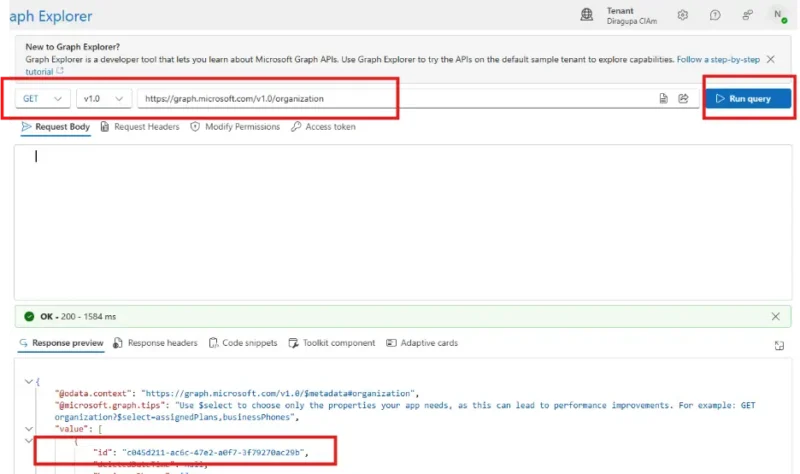Viewport: 800px width, 474px height.
Task: Open the settings gear icon
Action: point(683,15)
